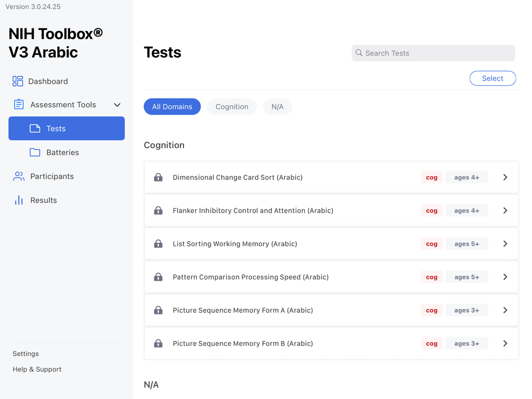Expand Flanker Inhibitory Control and Attention details
Screen dimensions: 532x399
click(x=505, y=210)
